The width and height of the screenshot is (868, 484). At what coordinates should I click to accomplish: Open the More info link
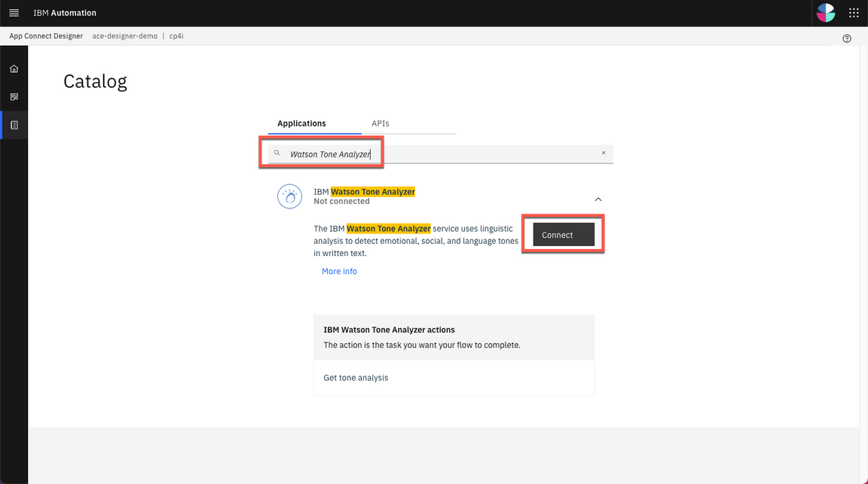click(339, 271)
